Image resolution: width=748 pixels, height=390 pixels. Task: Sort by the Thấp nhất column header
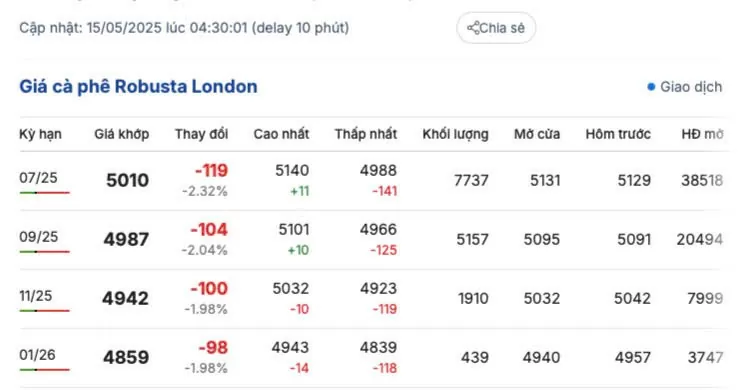(366, 134)
